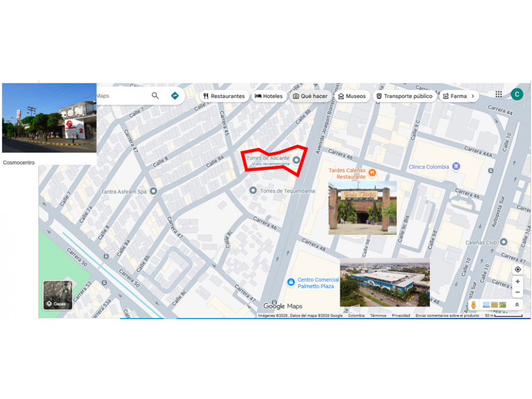
Task: Click the Centro Comercial Palmetto Plaza label
Action: [x=318, y=283]
